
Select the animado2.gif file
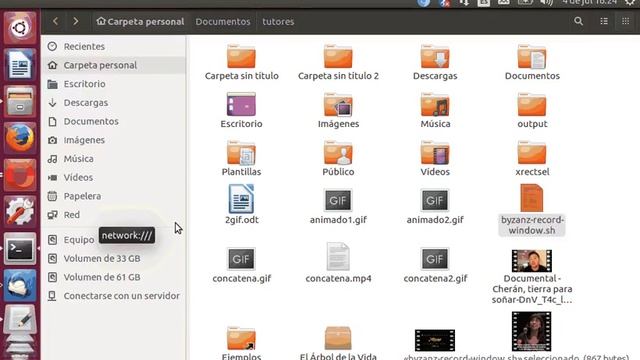tap(435, 206)
